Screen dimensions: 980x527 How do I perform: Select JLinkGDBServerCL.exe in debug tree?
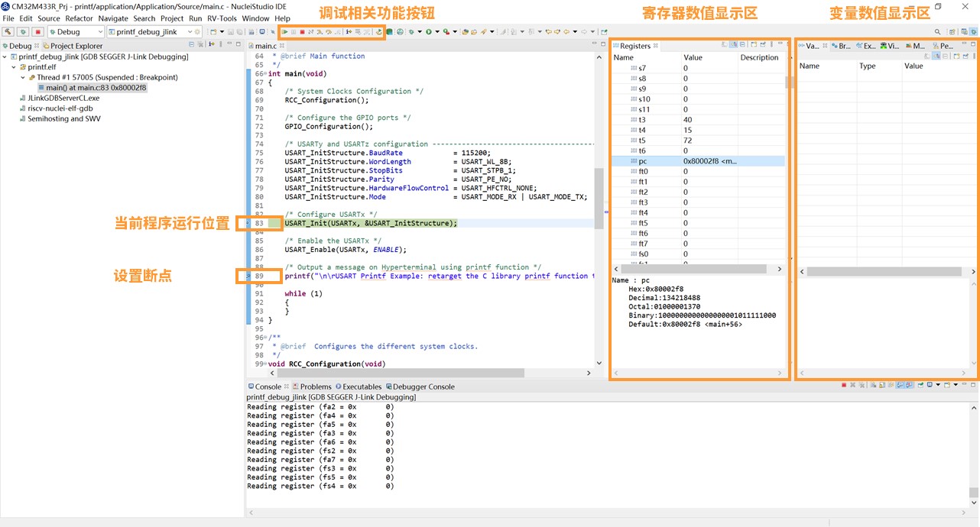click(x=58, y=98)
